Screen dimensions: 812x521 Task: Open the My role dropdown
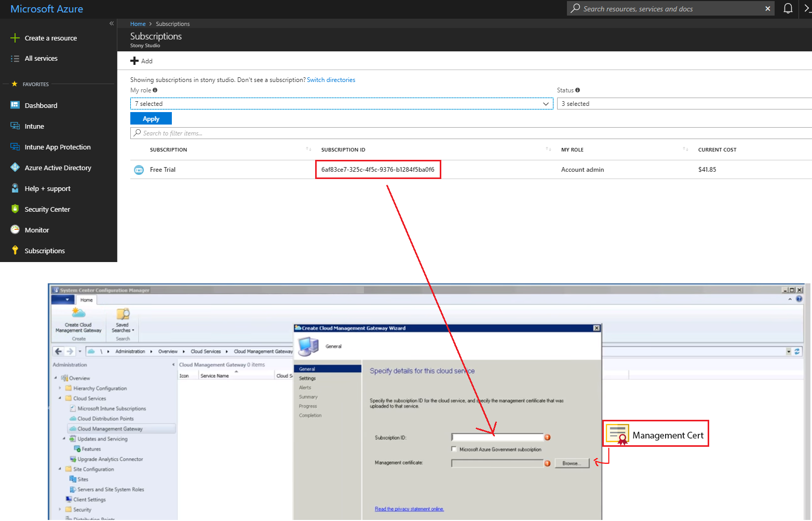[x=342, y=104]
